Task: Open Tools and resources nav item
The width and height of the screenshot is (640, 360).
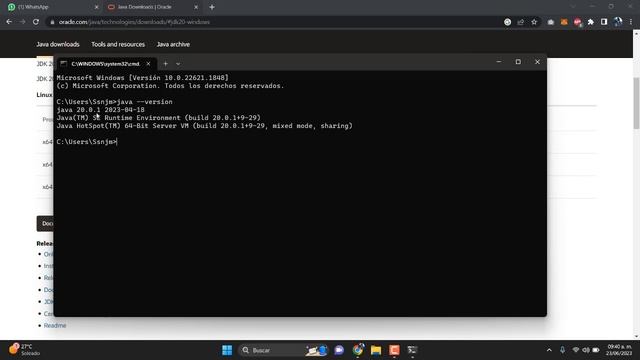Action: click(118, 44)
